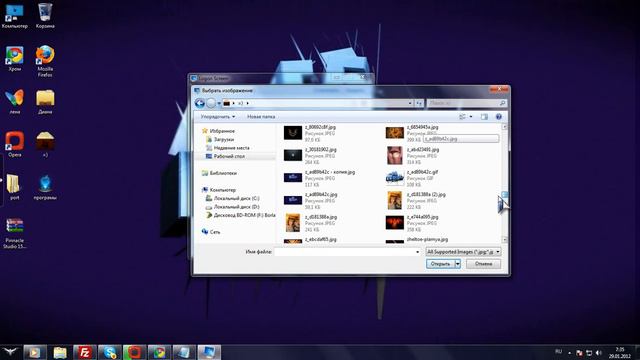Screen dimensions: 640x360
Task: Open the Pinnacle Studio desktop shortcut
Action: 14,233
